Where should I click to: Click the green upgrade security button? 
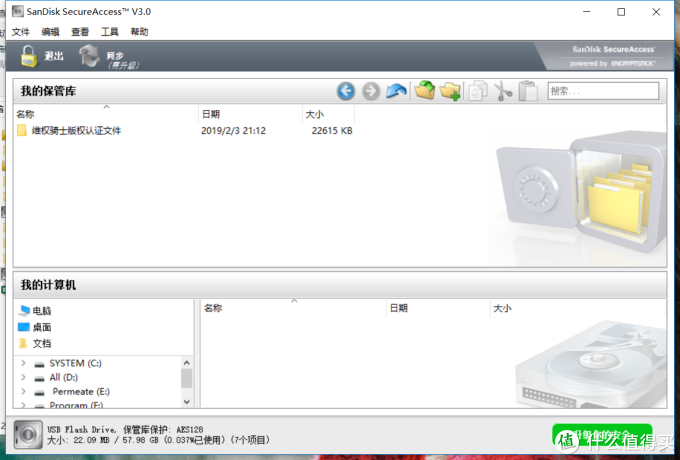pos(602,435)
